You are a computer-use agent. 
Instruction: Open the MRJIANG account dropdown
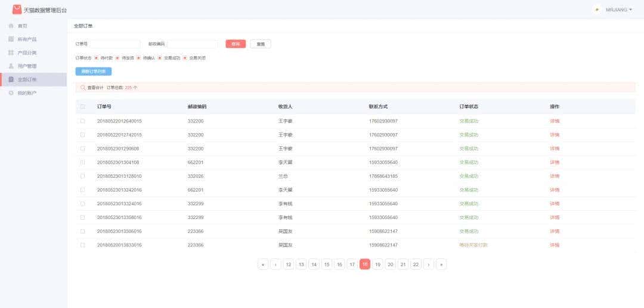(x=619, y=10)
